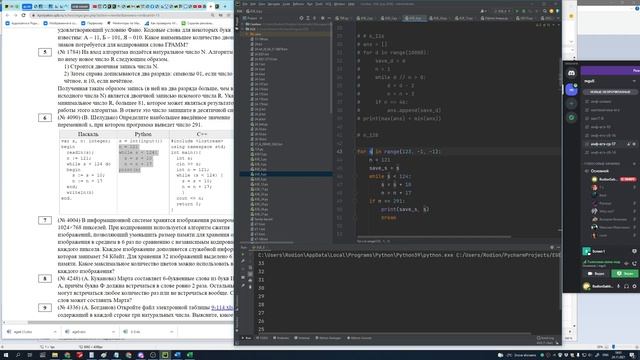Image resolution: width=640 pixels, height=360 pixels.
Task: Click the task number 9 box in the browser
Action: pos(45,308)
